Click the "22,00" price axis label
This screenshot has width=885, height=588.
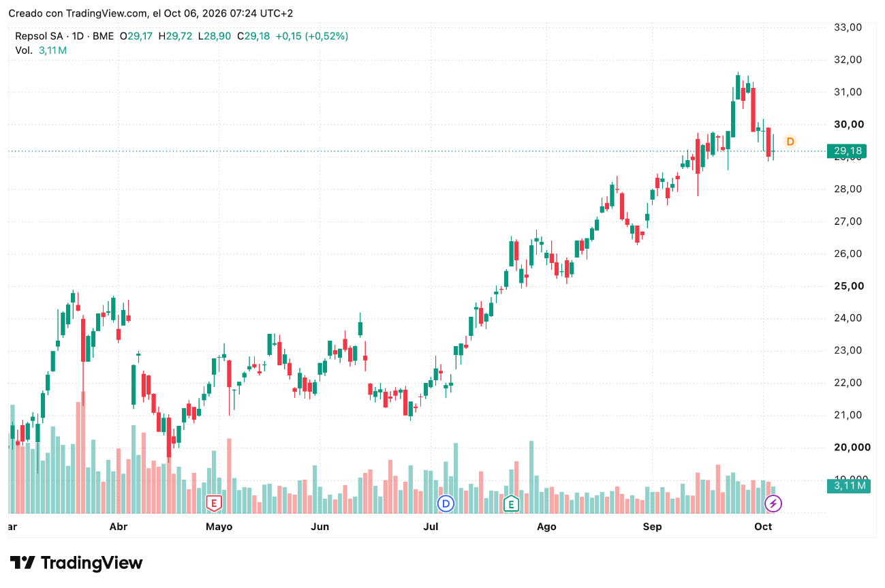click(x=848, y=382)
